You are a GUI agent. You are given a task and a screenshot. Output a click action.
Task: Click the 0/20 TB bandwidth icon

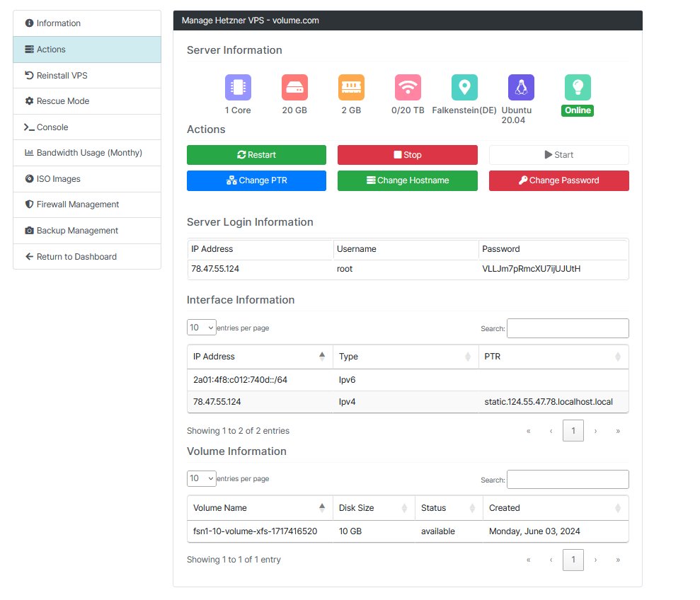(x=408, y=86)
